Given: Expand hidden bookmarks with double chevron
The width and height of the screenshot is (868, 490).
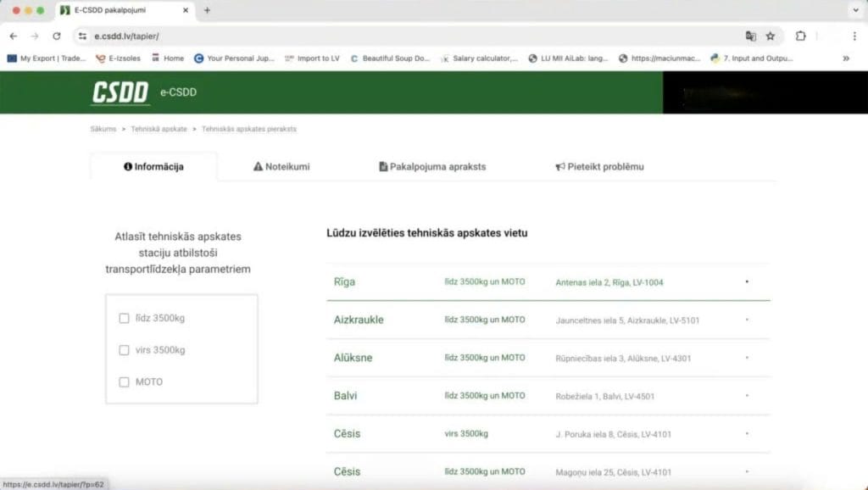Looking at the screenshot, I should [845, 58].
